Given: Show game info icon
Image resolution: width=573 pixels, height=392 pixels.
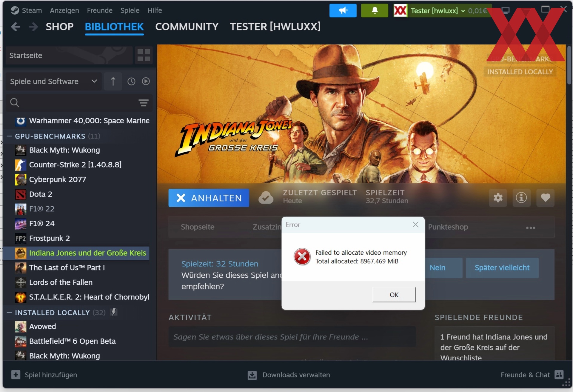Looking at the screenshot, I should coord(521,198).
